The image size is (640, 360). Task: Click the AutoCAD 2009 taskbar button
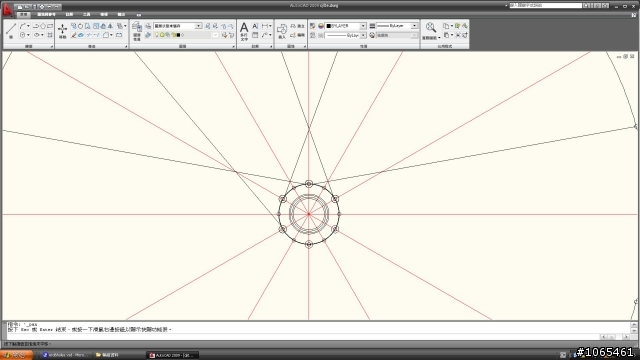pos(172,355)
